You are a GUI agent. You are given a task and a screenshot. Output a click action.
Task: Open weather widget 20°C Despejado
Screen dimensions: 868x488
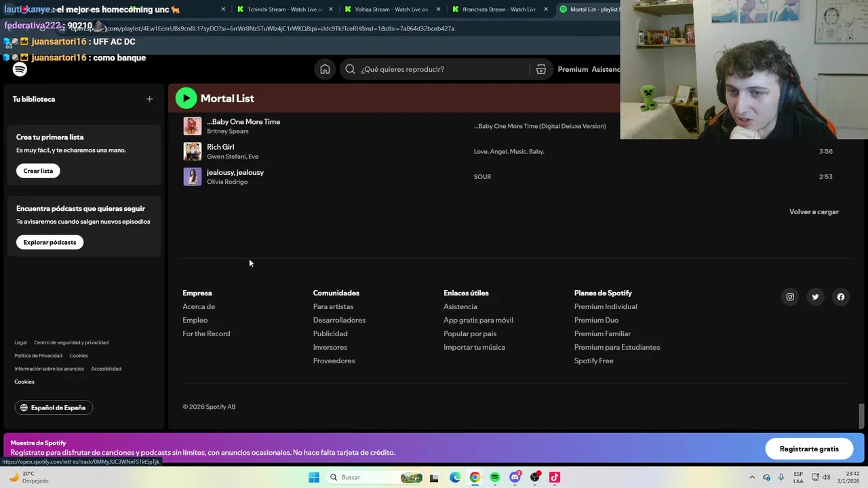click(28, 477)
